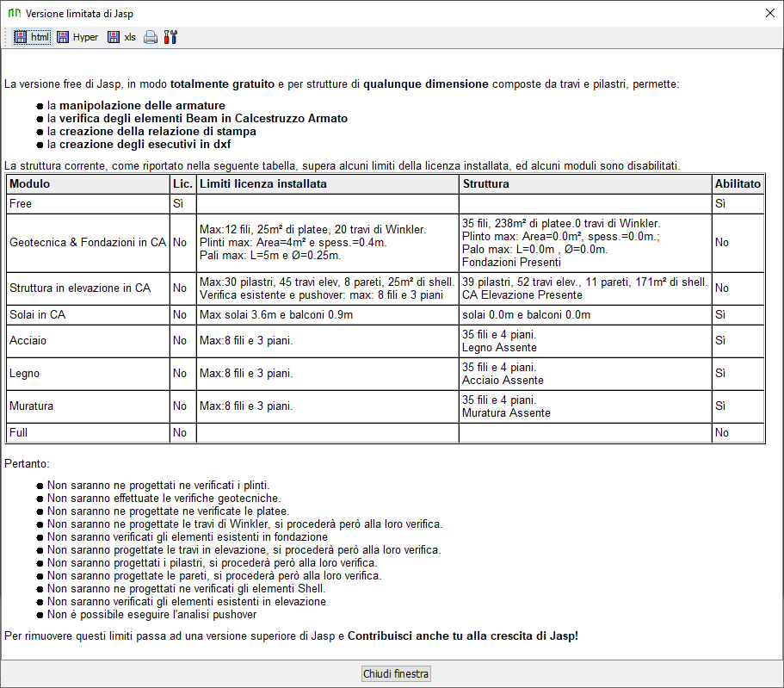The image size is (784, 688).
Task: Click the Jasp icon in the title bar
Action: point(13,14)
